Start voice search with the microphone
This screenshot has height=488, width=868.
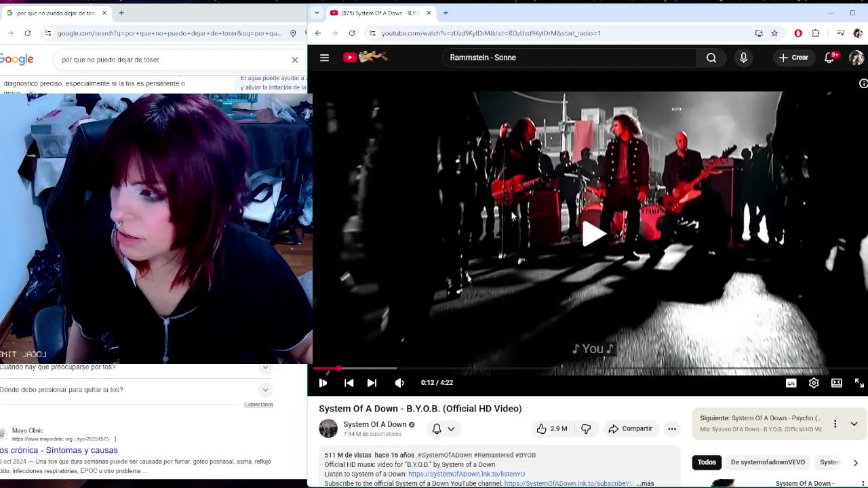(x=743, y=58)
